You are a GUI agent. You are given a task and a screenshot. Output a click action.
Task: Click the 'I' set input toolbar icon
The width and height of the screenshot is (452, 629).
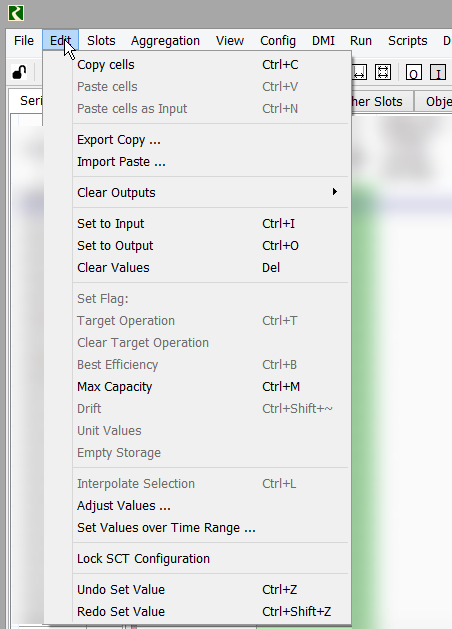click(438, 73)
